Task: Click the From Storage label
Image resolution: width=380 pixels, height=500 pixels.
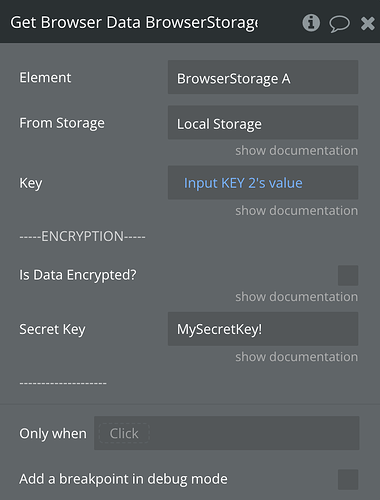Action: point(62,123)
